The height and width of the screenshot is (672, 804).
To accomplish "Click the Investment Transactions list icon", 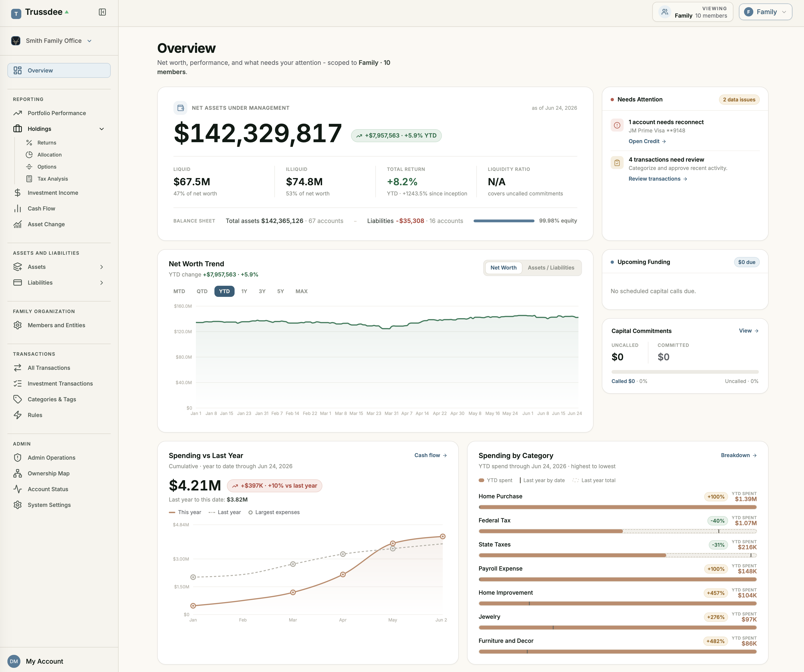I will pos(18,383).
